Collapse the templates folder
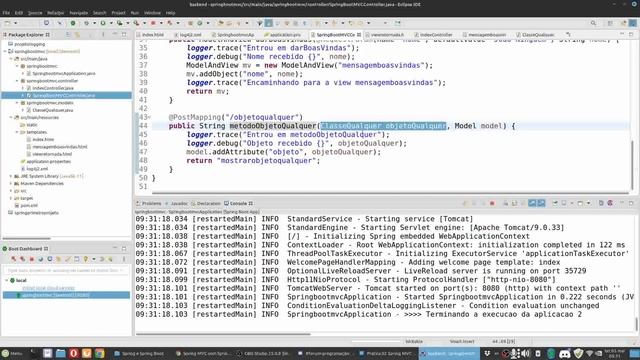The height and width of the screenshot is (360, 640). (17, 132)
